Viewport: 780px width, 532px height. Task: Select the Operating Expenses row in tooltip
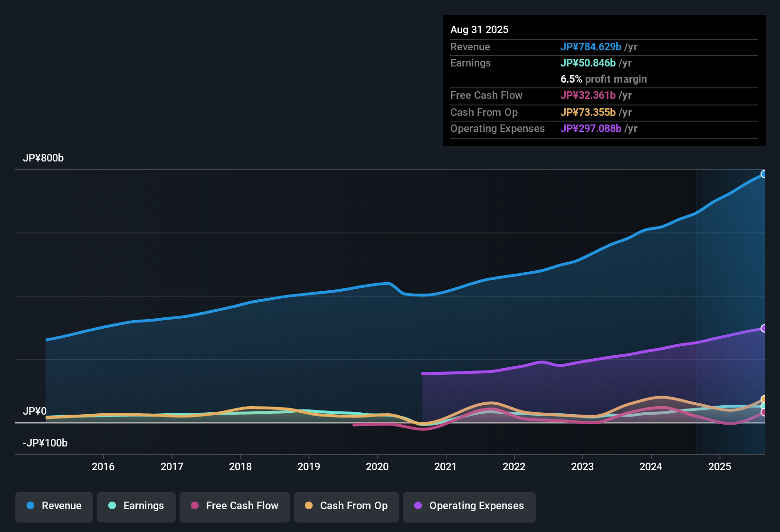tap(603, 128)
